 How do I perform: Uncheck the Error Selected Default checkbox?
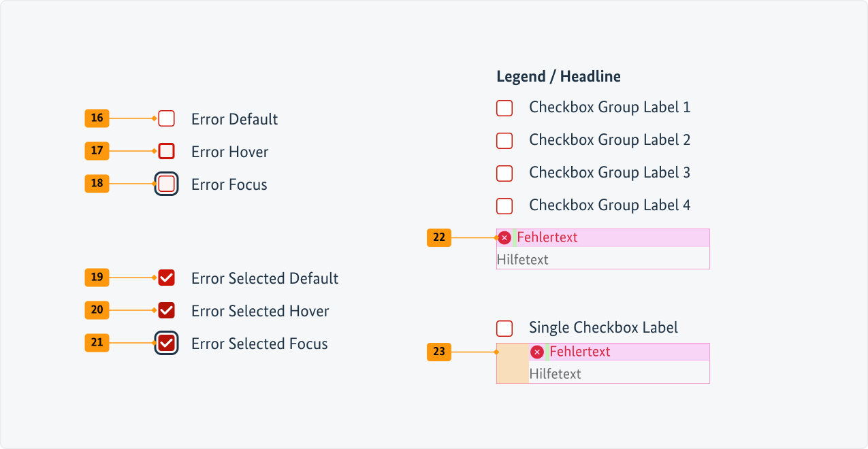(x=167, y=278)
